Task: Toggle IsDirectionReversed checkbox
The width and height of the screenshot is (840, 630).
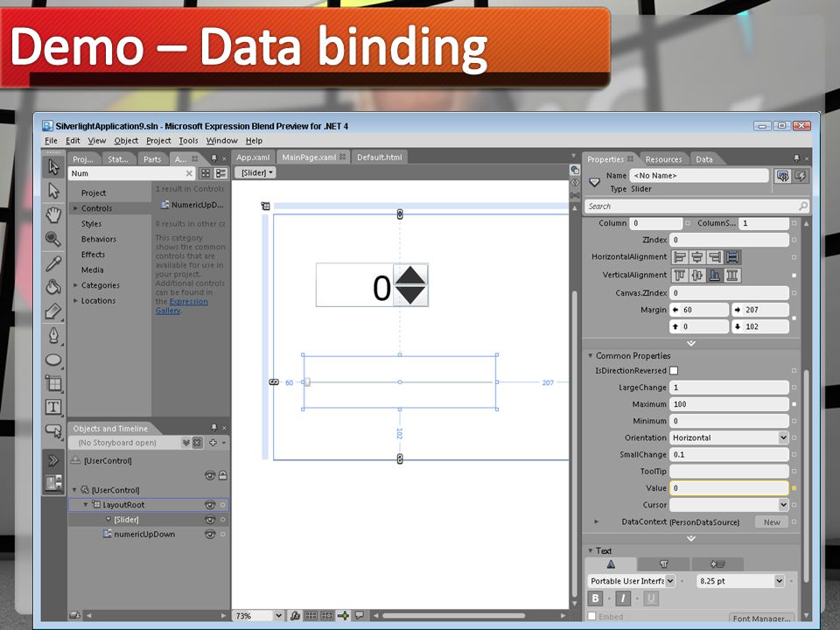Action: tap(674, 371)
